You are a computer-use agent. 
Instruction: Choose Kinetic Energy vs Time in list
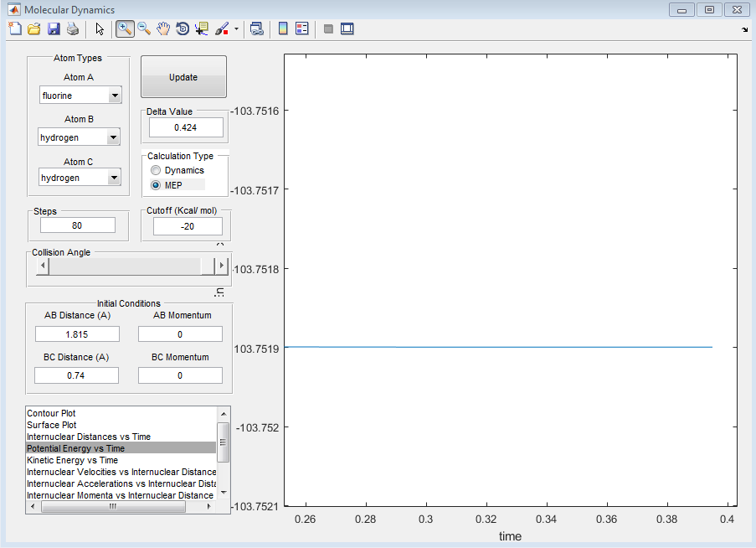point(72,460)
